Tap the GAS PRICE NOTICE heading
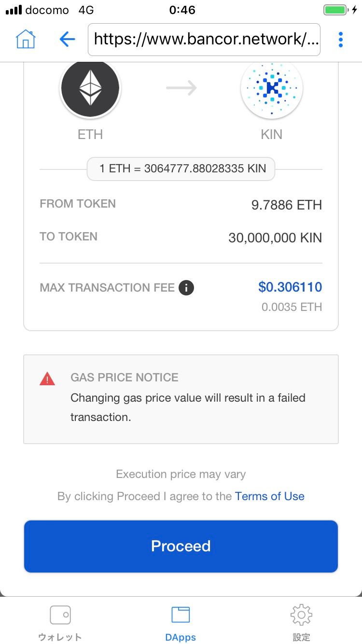This screenshot has height=644, width=362. (x=125, y=378)
